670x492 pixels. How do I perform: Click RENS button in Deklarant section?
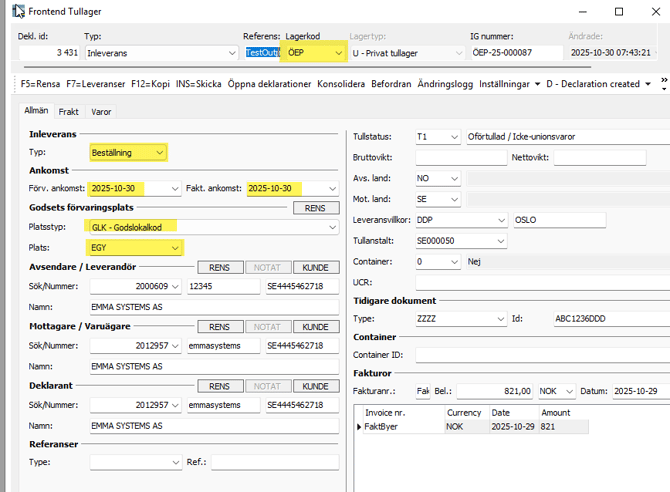220,386
